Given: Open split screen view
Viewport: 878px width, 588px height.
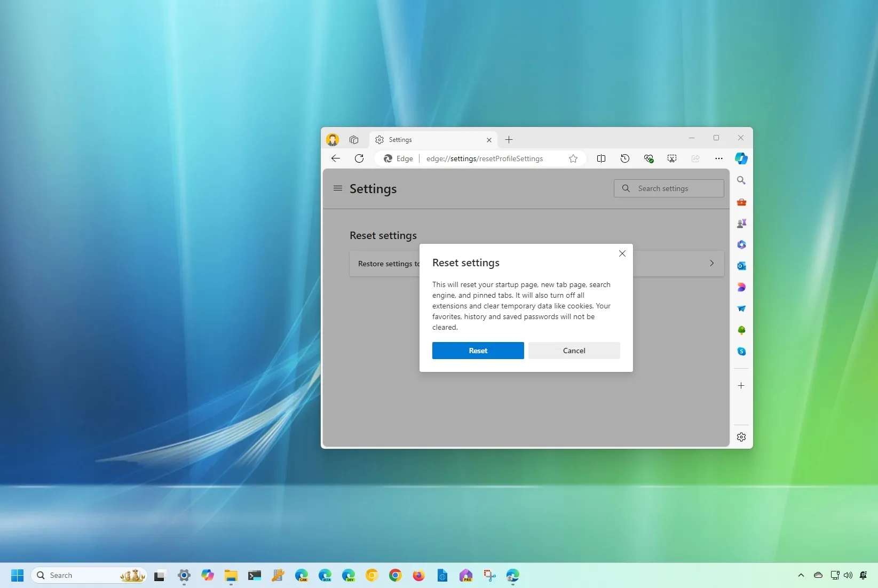Looking at the screenshot, I should (x=601, y=158).
